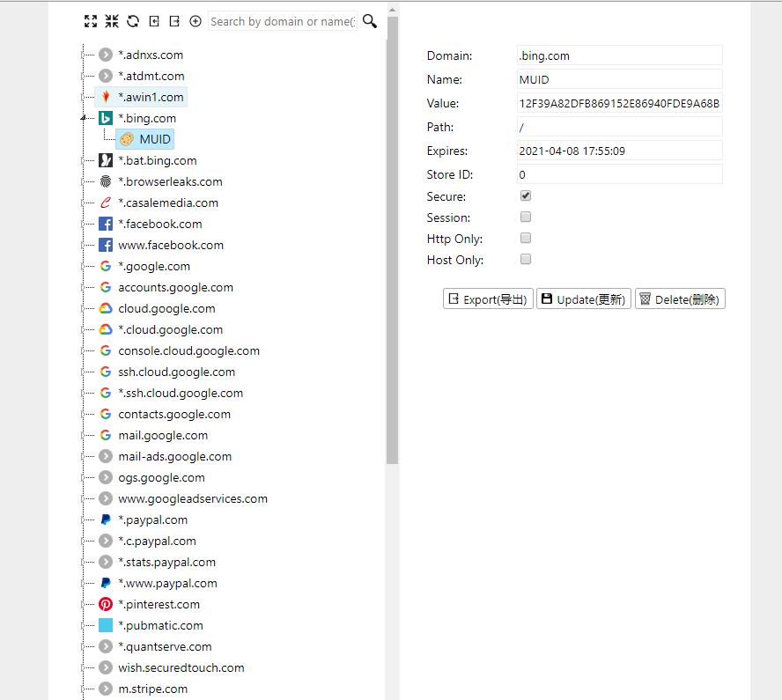
Task: Tick the Host Only checkbox
Action: pos(526,259)
